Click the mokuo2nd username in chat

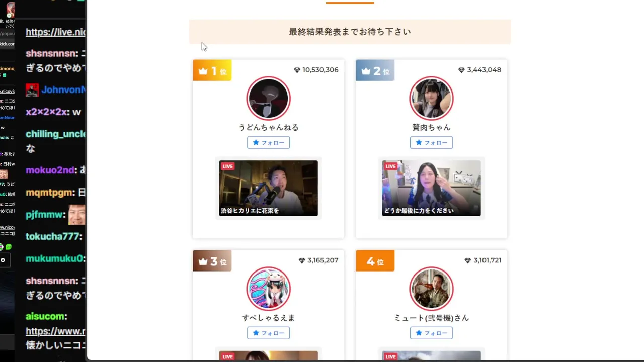[x=50, y=170]
